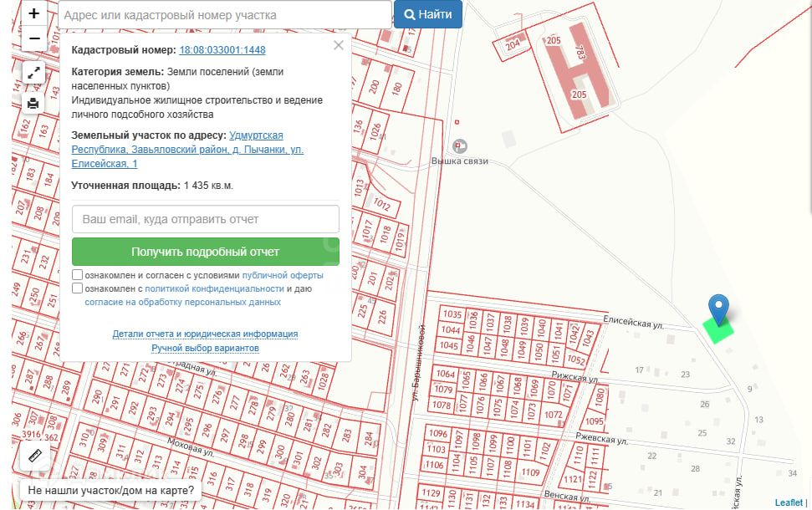Open политикой конфиденциальности link
Viewport: 812px width, 510px height.
(214, 288)
